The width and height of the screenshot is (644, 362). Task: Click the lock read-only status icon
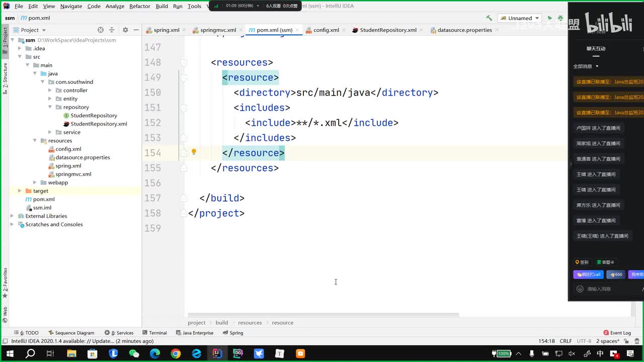(626, 341)
